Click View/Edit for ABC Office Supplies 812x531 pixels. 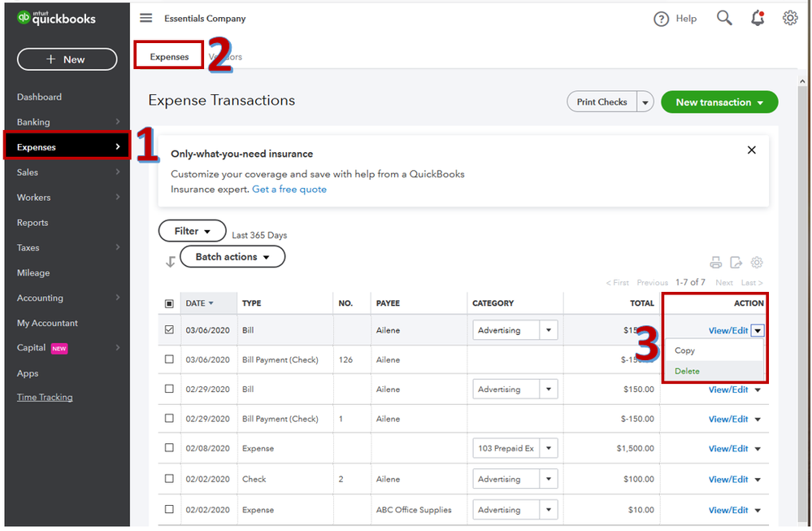point(728,511)
